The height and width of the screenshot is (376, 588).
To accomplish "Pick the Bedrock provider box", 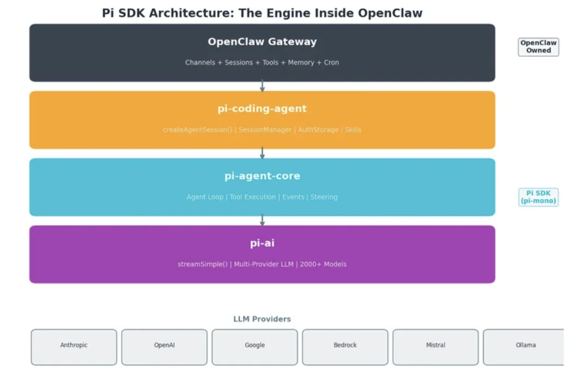I will [x=345, y=346].
